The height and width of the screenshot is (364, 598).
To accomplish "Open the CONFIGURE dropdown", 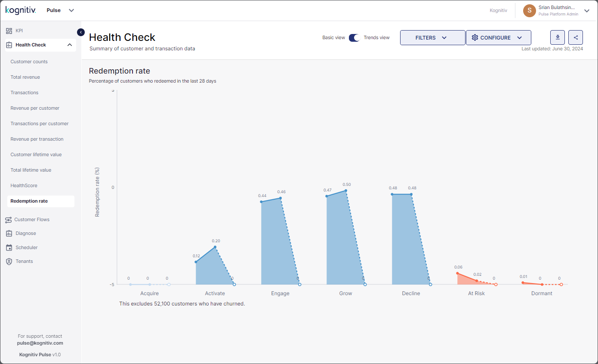I will point(499,37).
